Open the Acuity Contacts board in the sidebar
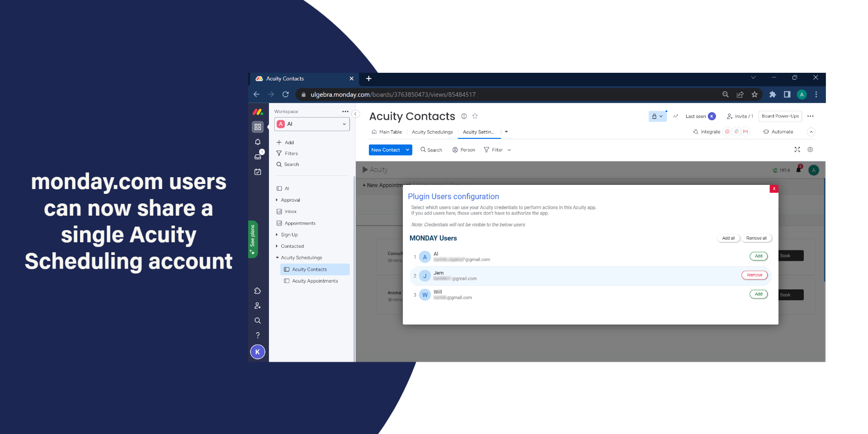This screenshot has height=434, width=868. coord(315,269)
